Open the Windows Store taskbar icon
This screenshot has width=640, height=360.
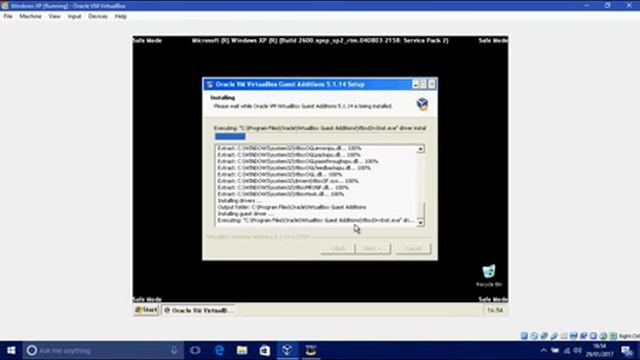[265, 350]
